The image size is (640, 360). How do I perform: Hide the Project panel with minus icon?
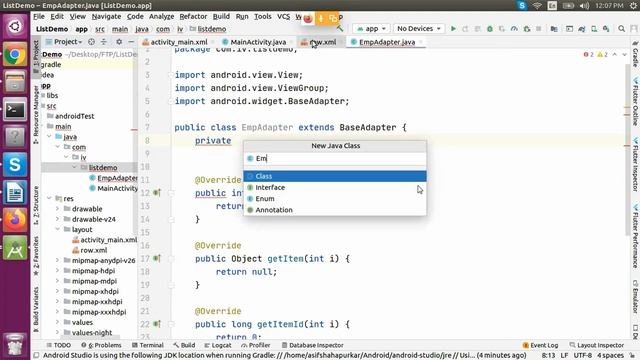pyautogui.click(x=131, y=42)
